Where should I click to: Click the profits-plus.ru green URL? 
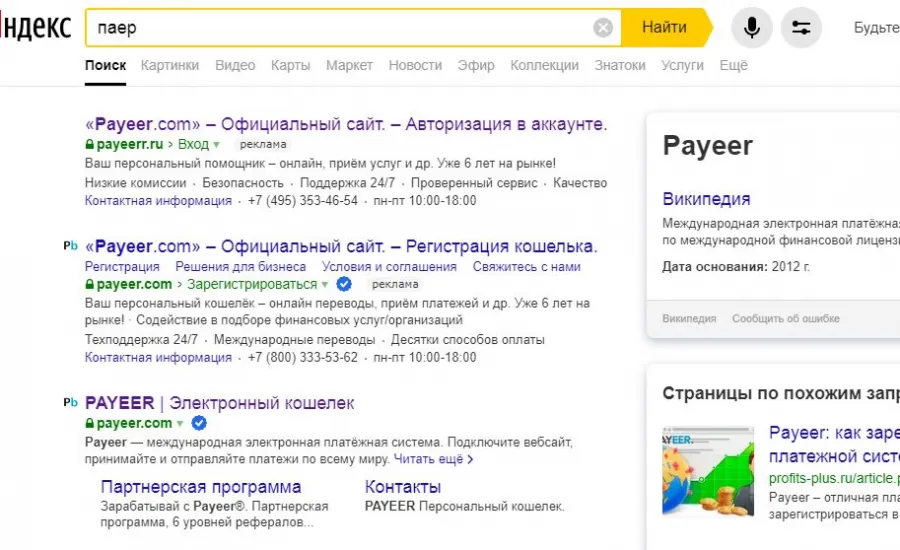click(834, 478)
